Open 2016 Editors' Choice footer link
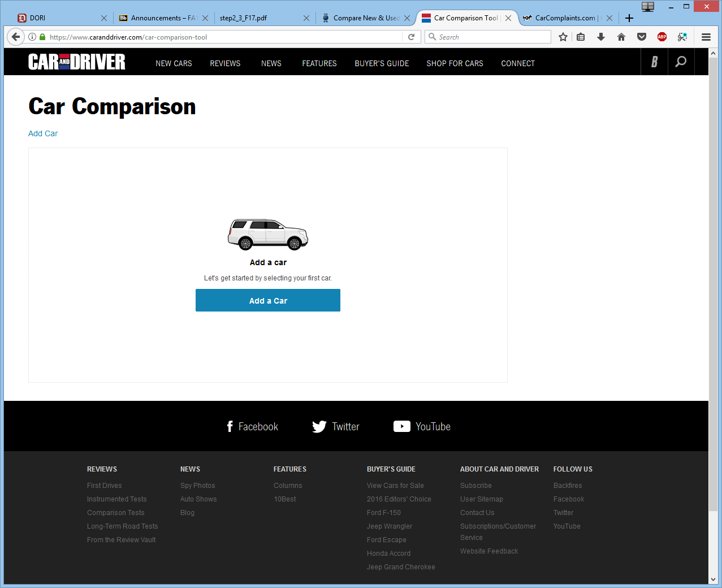Image resolution: width=722 pixels, height=588 pixels. pyautogui.click(x=399, y=499)
